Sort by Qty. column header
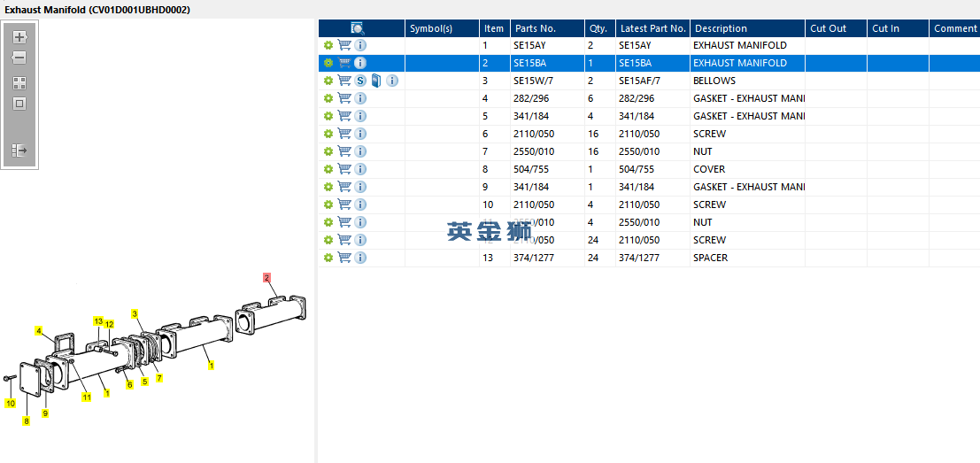The width and height of the screenshot is (980, 463). point(600,28)
